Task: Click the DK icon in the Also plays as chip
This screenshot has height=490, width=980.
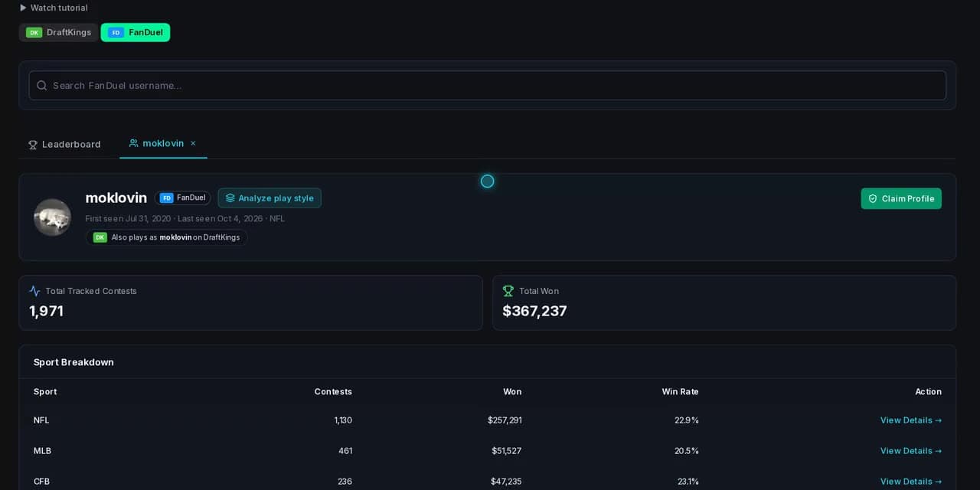Action: coord(100,237)
